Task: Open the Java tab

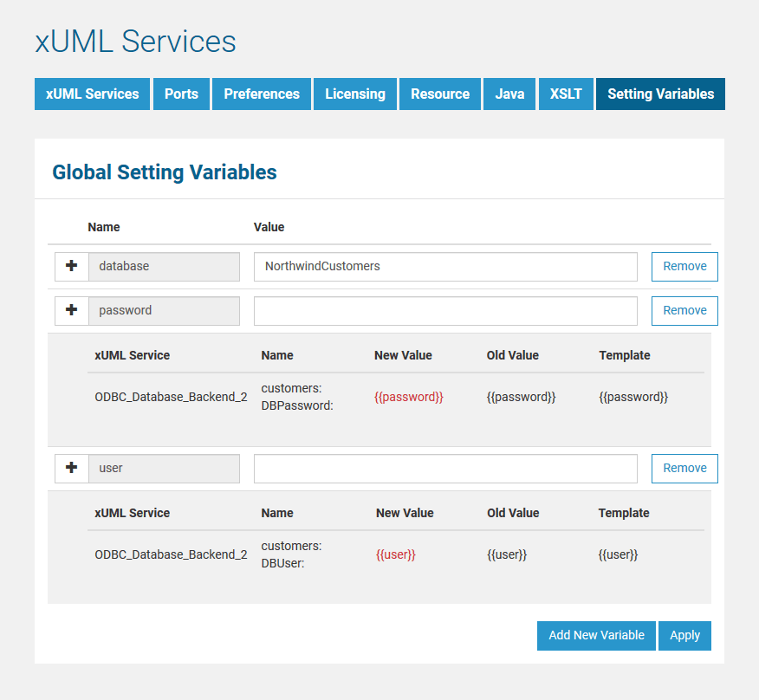Action: coord(509,94)
